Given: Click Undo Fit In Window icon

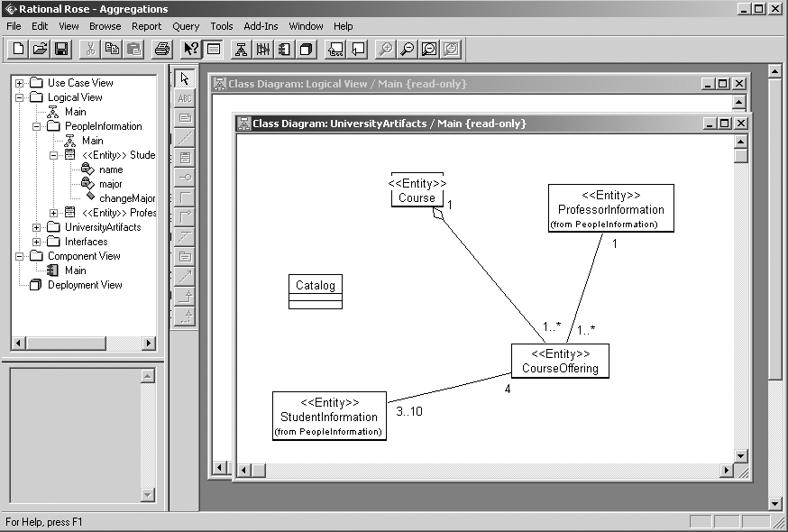Looking at the screenshot, I should pos(452,50).
